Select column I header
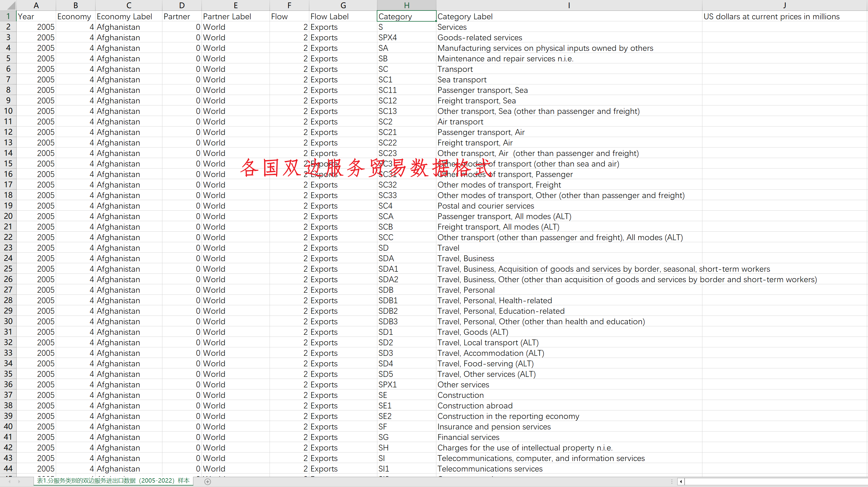This screenshot has height=487, width=868. 569,5
